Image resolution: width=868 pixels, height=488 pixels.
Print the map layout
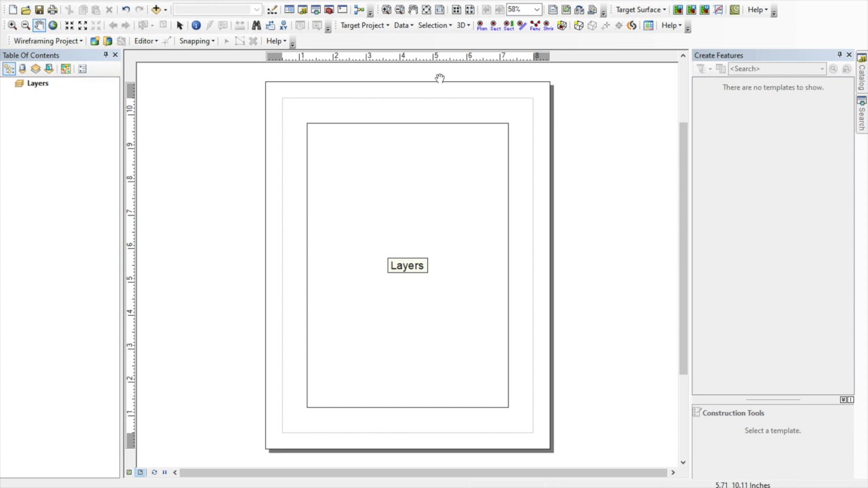click(52, 9)
